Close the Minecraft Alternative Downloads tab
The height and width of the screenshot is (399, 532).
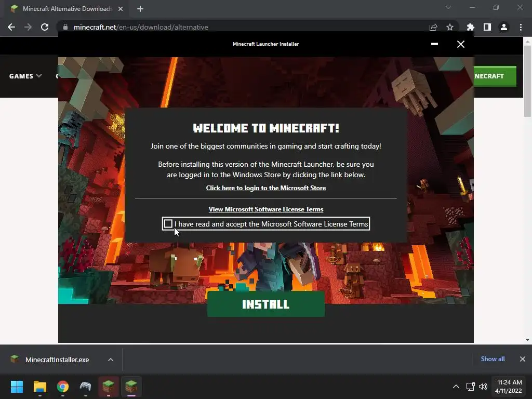point(121,9)
